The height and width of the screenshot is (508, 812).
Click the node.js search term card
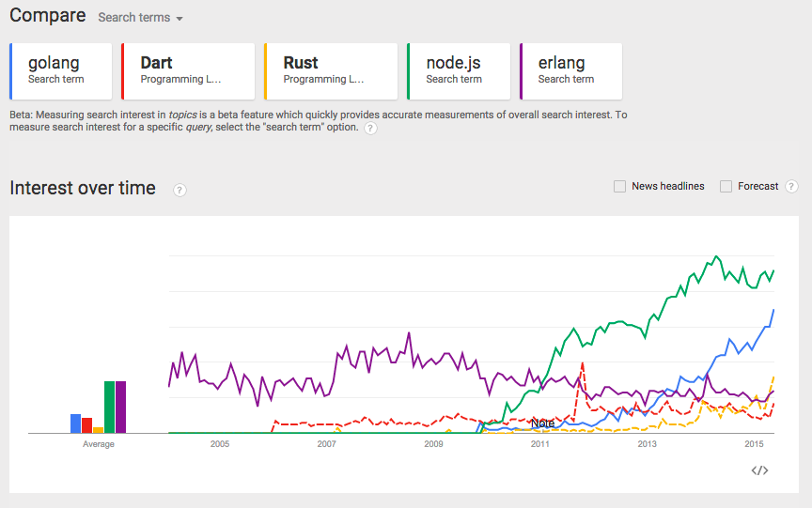pyautogui.click(x=459, y=70)
